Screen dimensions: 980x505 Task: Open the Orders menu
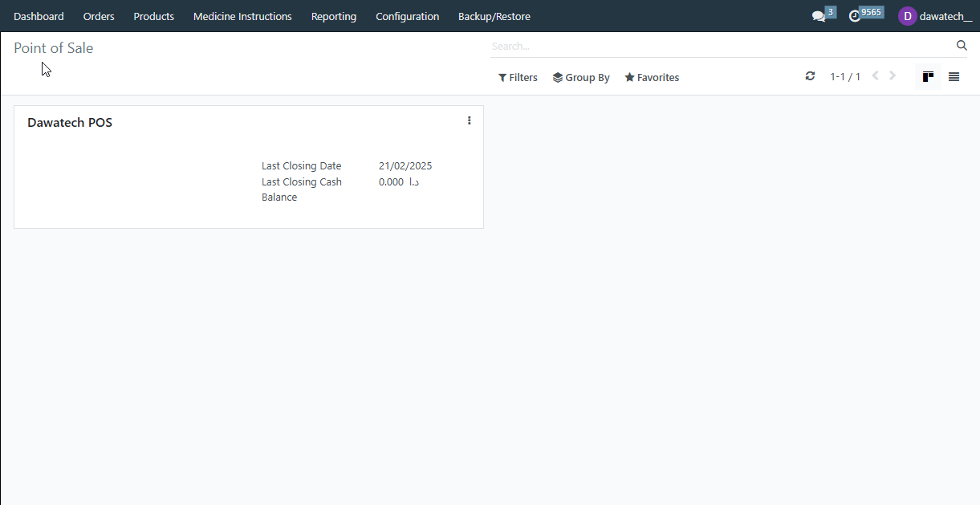[99, 16]
